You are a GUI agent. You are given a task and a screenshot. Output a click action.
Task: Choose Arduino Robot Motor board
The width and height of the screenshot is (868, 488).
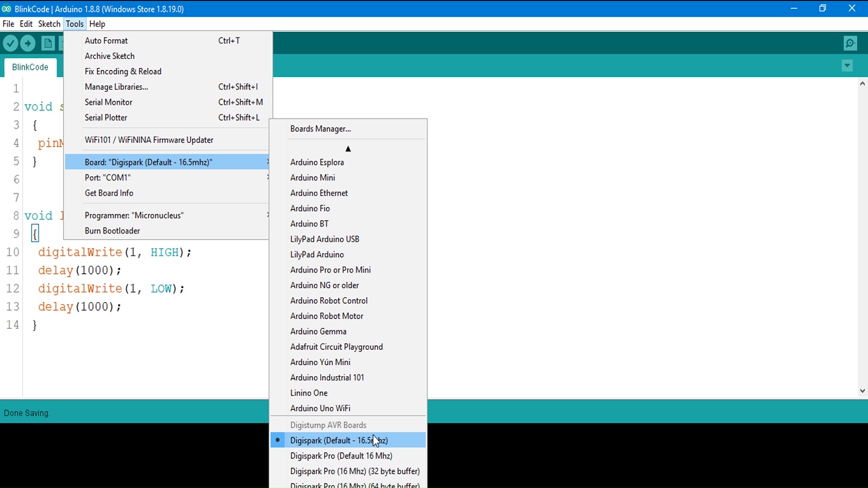click(x=348, y=316)
